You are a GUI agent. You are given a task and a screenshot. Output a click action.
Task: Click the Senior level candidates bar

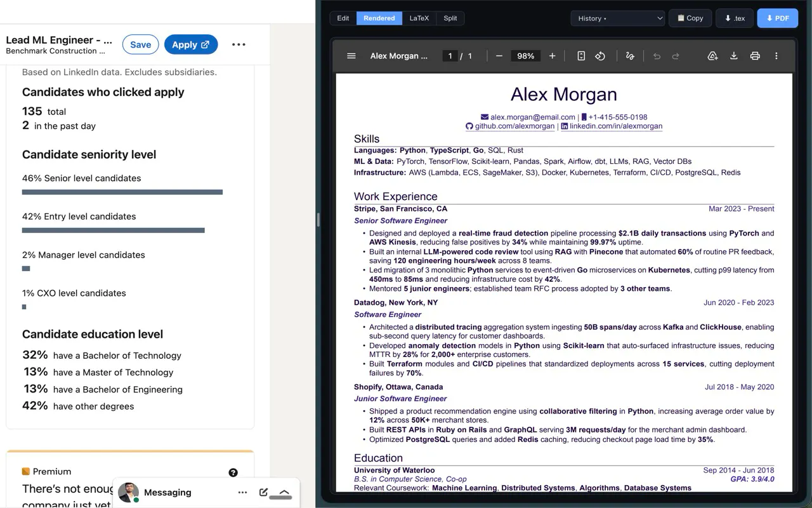pos(122,192)
